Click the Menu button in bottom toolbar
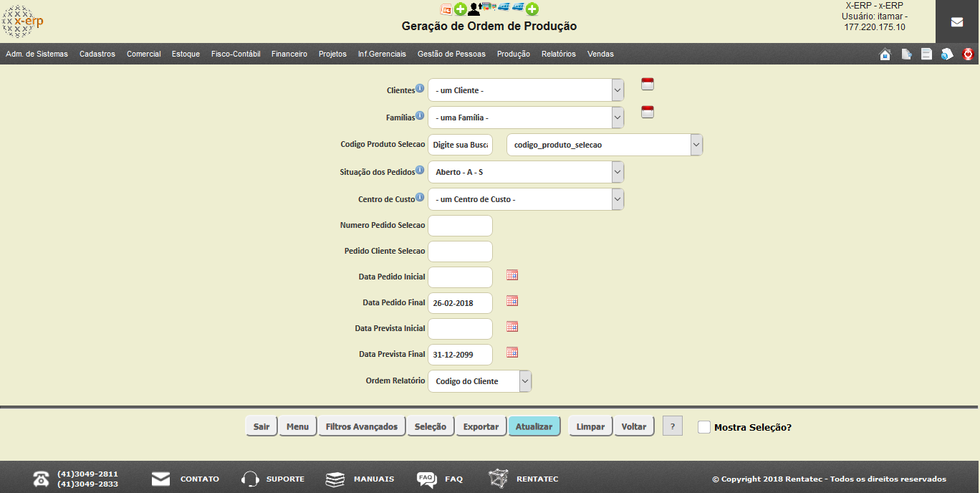This screenshot has height=493, width=980. tap(297, 426)
